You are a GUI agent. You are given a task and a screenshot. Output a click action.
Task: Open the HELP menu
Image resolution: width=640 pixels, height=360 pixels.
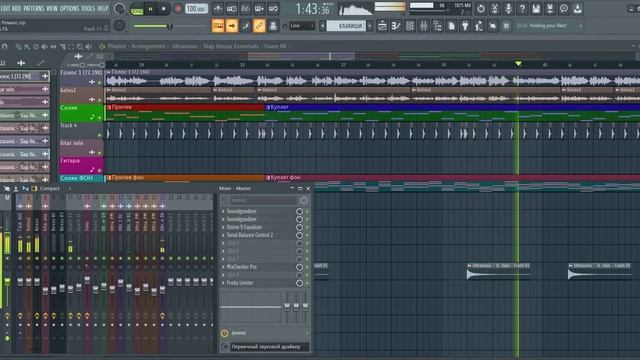(102, 8)
